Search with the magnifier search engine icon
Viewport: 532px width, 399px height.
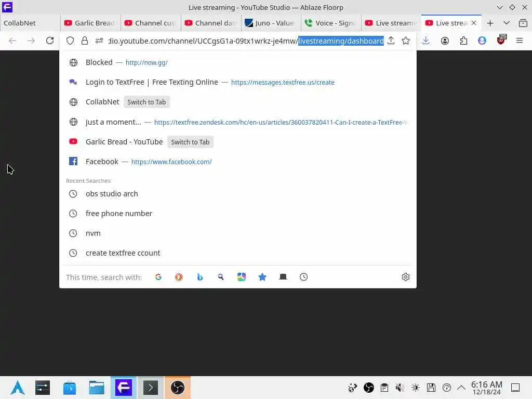[220, 277]
